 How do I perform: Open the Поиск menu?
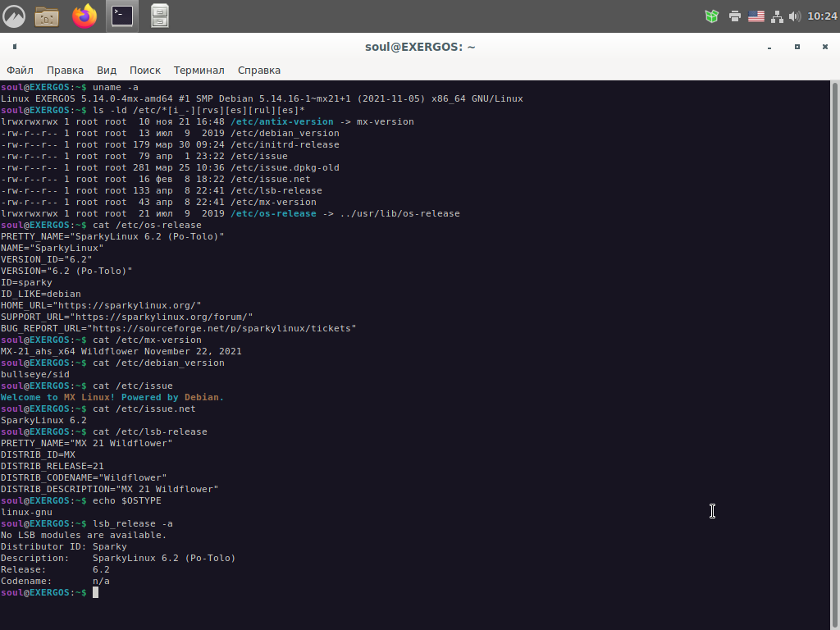[145, 71]
